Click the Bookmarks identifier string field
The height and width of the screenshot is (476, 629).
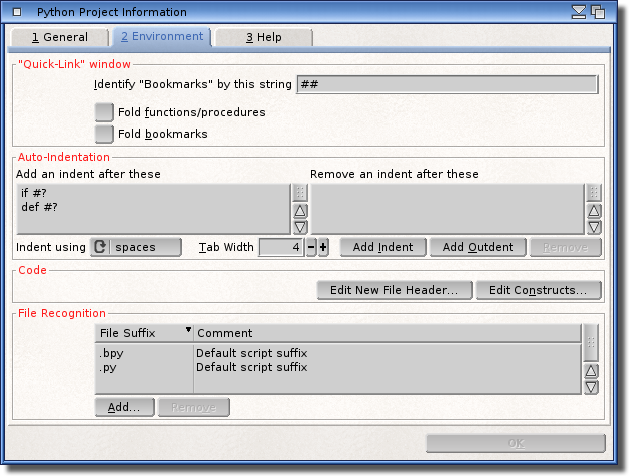pyautogui.click(x=446, y=84)
